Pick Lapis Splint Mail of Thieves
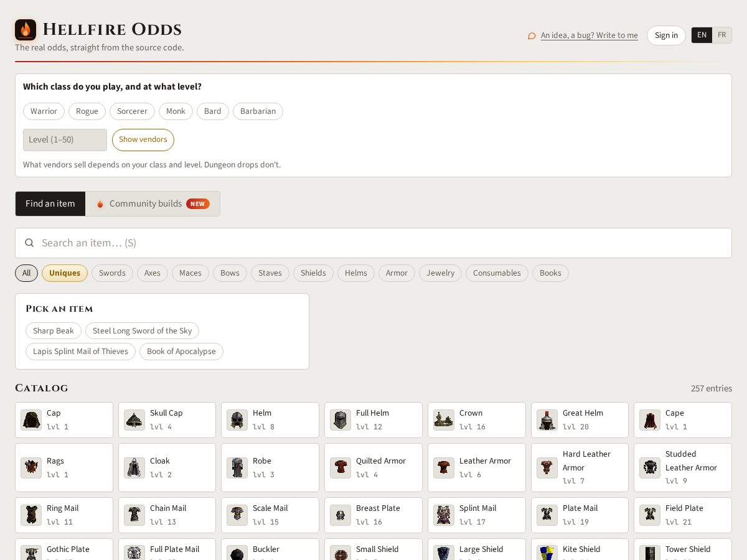Viewport: 747px width, 560px height. (80, 352)
